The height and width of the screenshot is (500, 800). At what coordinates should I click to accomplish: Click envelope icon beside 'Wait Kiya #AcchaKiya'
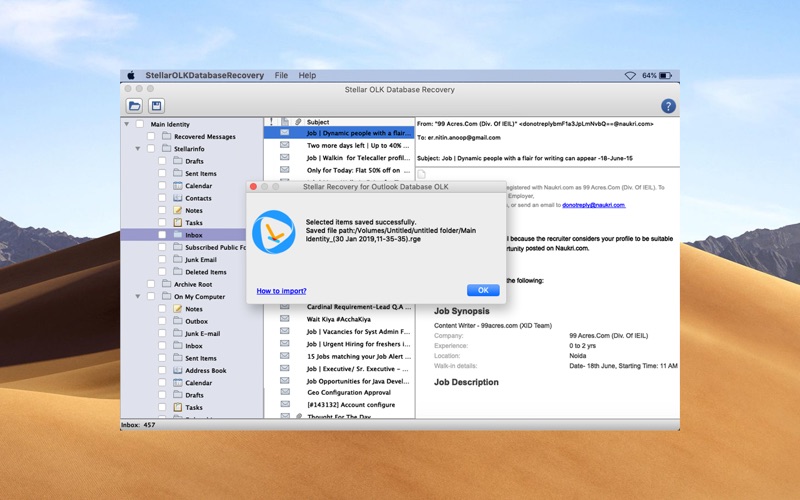pos(285,319)
